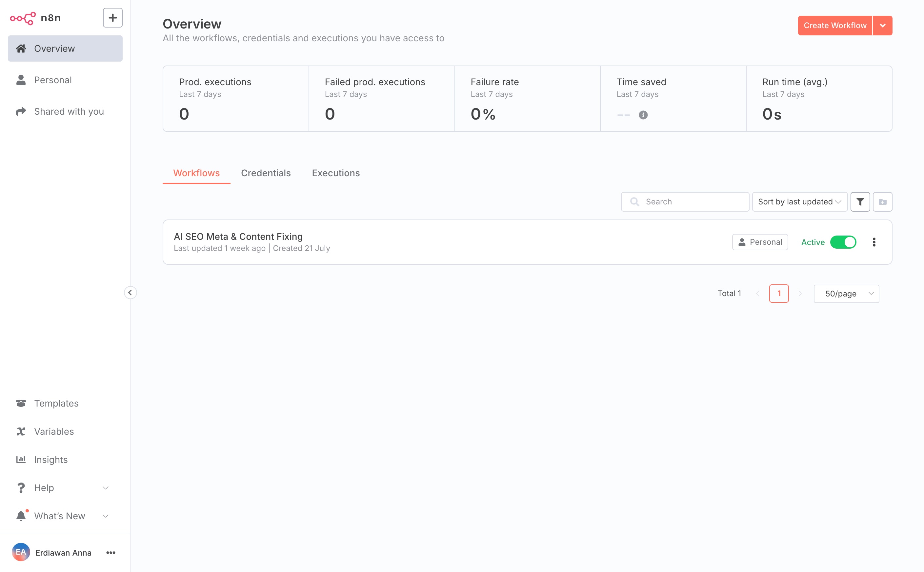
Task: Open user menu dots beside Erdiawan Anna
Action: pyautogui.click(x=110, y=553)
